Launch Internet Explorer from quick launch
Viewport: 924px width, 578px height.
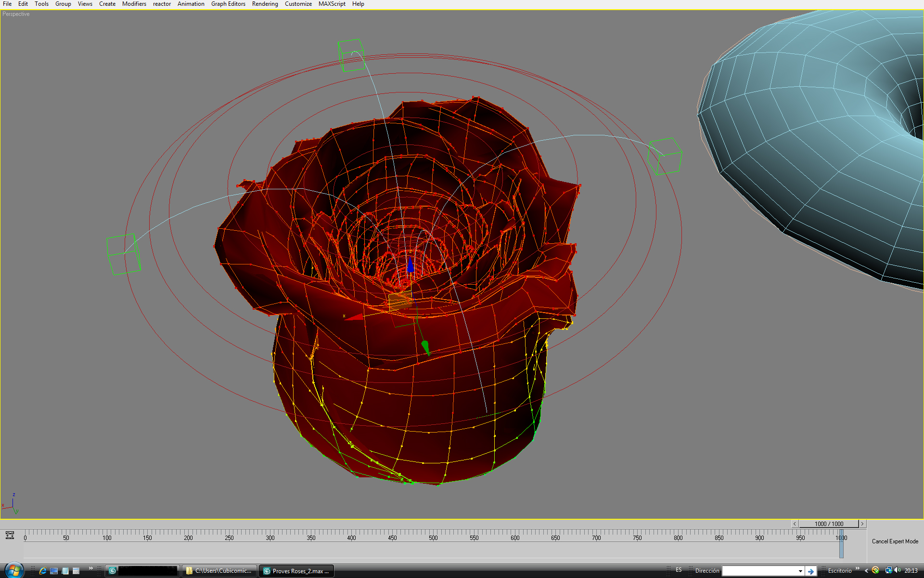(x=43, y=571)
